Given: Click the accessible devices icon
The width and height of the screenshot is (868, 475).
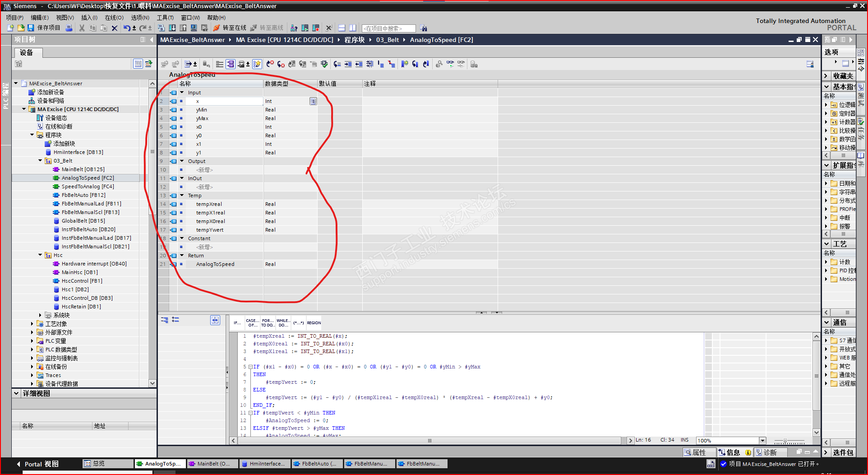Looking at the screenshot, I should tap(294, 28).
